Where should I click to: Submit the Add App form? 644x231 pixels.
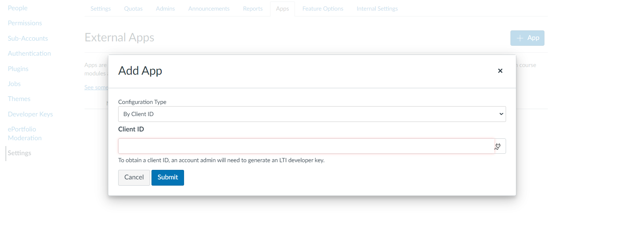click(x=168, y=178)
